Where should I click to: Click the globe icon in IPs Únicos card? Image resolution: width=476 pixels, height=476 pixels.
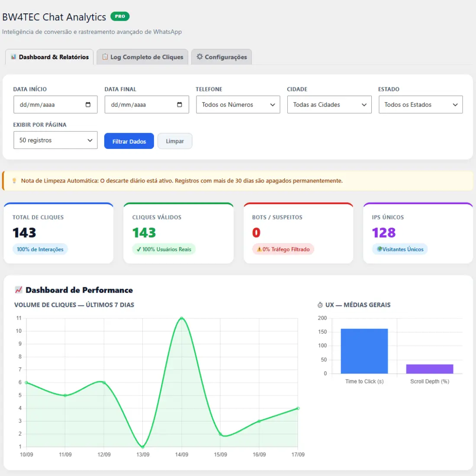(380, 249)
